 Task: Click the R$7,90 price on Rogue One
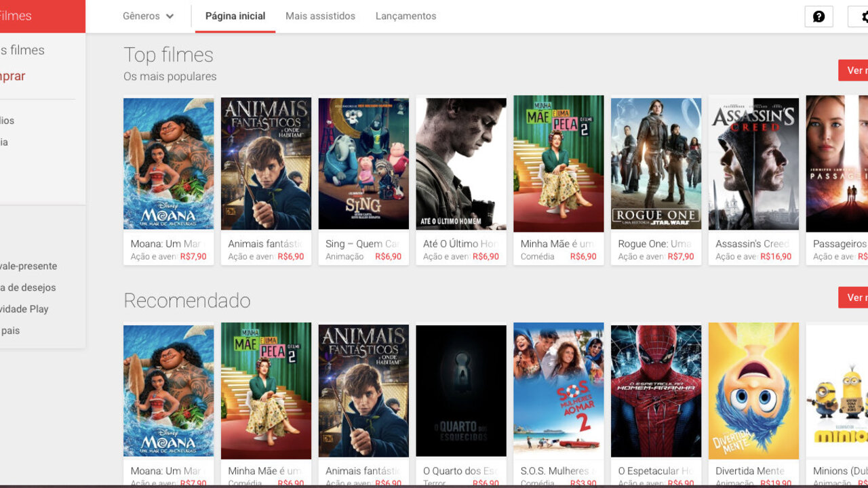(x=681, y=257)
